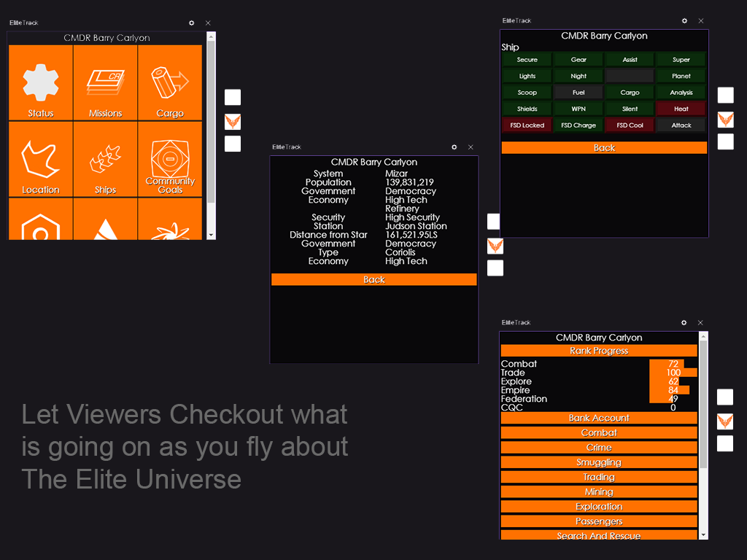Click the Coriolis station type value
Viewport: 747px width, 560px height.
coord(400,252)
